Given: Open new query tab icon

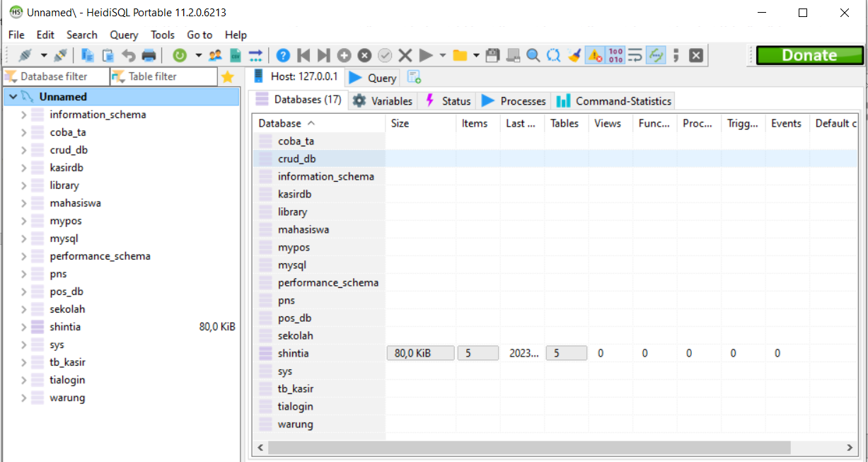Looking at the screenshot, I should 415,77.
